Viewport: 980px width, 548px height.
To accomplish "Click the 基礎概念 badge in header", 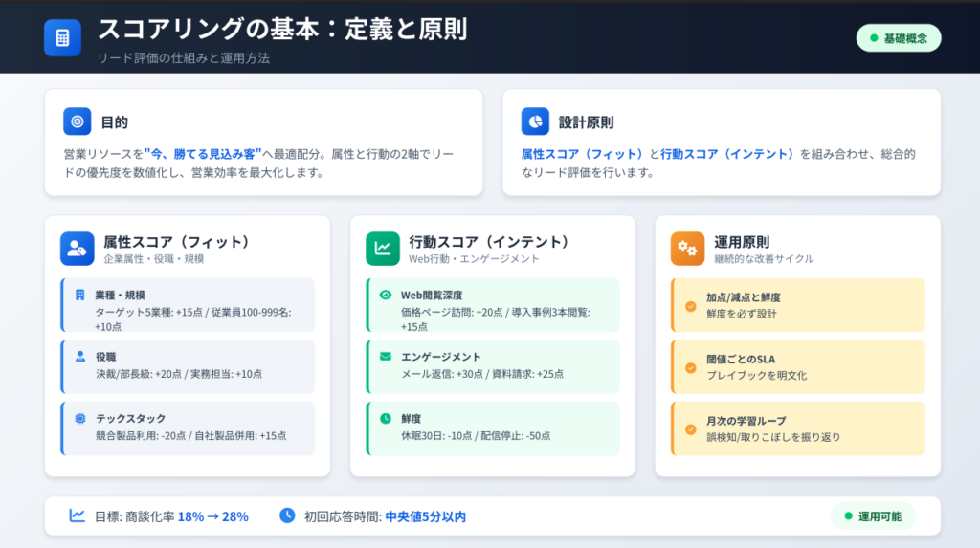I will pos(898,38).
